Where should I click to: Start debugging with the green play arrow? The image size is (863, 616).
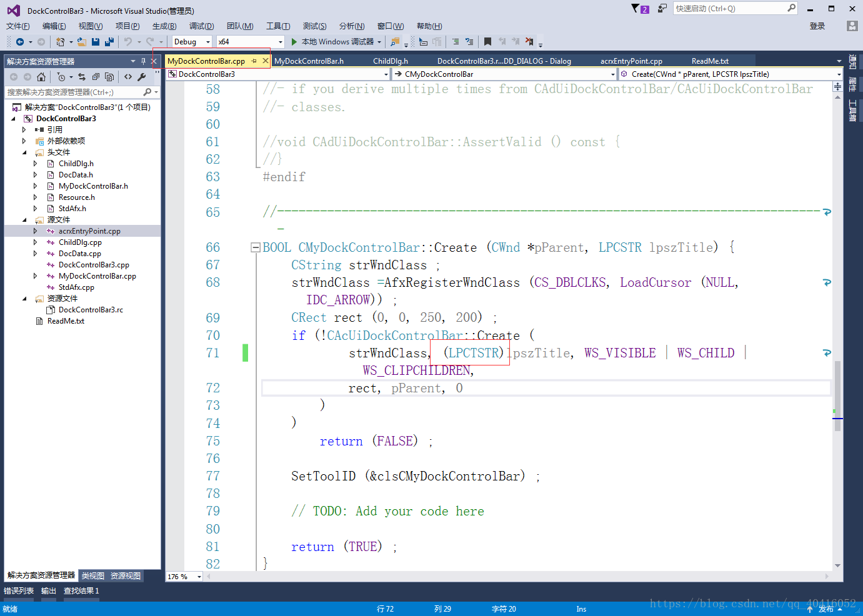click(x=294, y=42)
